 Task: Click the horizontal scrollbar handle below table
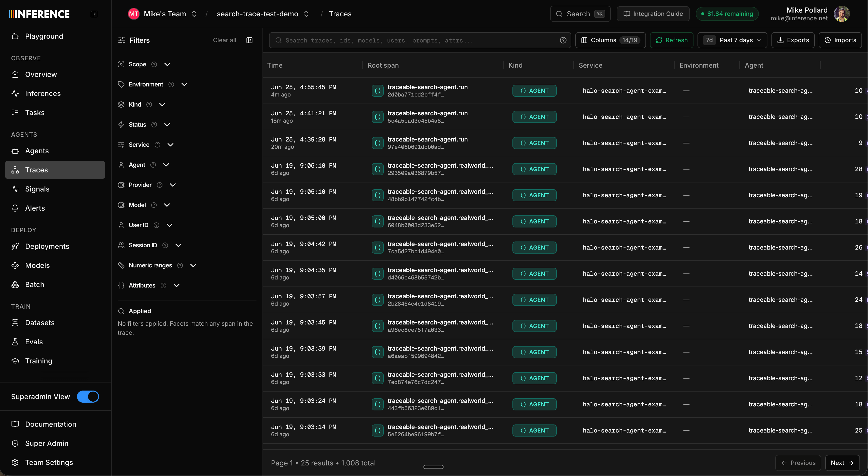coord(433,466)
